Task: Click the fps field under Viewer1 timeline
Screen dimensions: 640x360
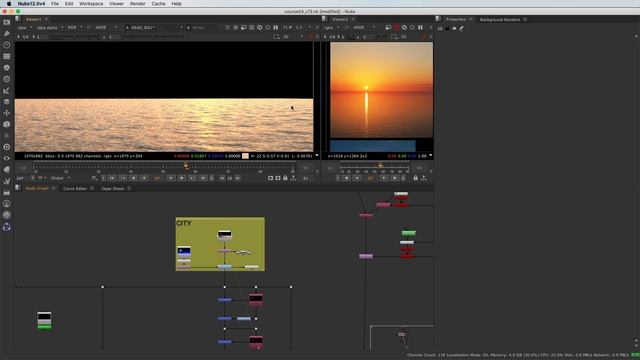Action: (x=20, y=178)
